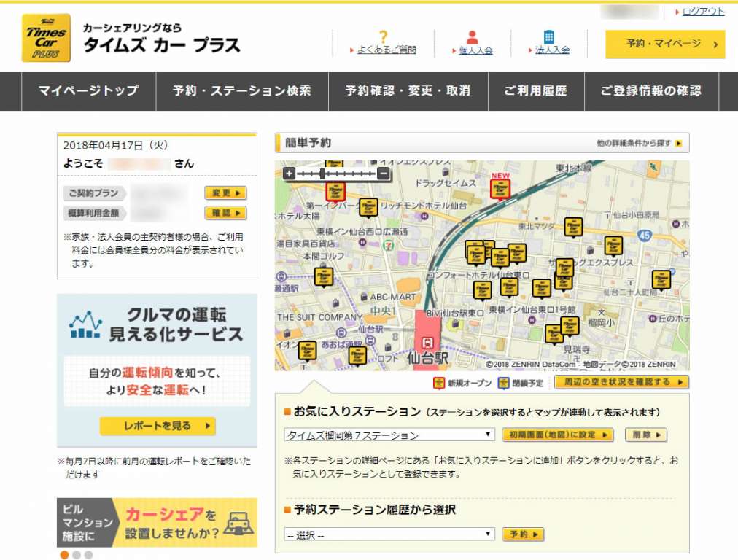Click the graph icon of 見える化サービス banner
The width and height of the screenshot is (738, 560).
[x=85, y=324]
